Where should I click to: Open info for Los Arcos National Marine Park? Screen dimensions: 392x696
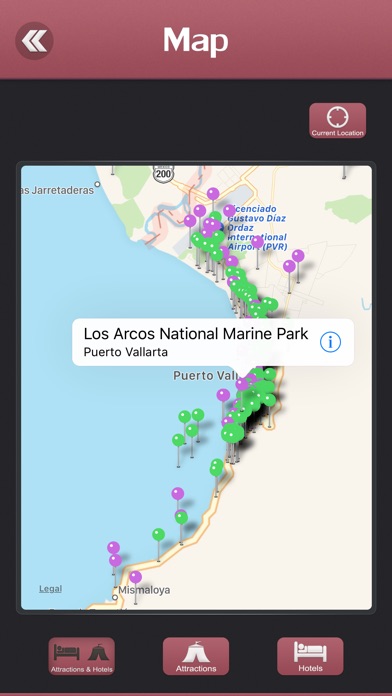click(330, 342)
